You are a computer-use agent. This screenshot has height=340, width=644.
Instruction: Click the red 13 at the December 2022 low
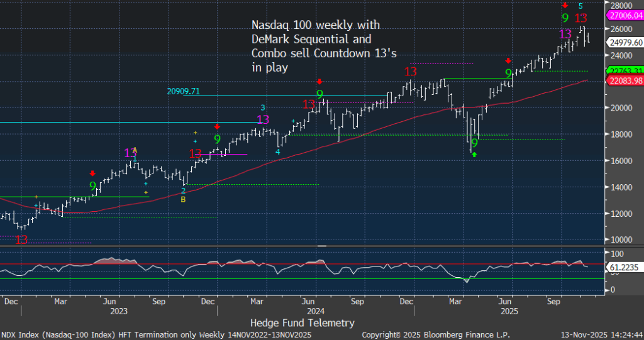pyautogui.click(x=21, y=239)
